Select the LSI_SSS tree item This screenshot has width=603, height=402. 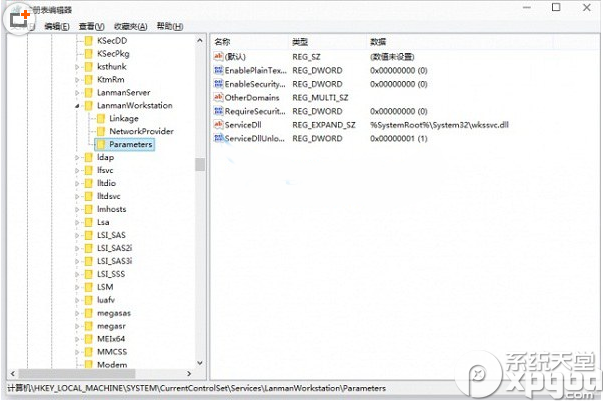[x=111, y=274]
